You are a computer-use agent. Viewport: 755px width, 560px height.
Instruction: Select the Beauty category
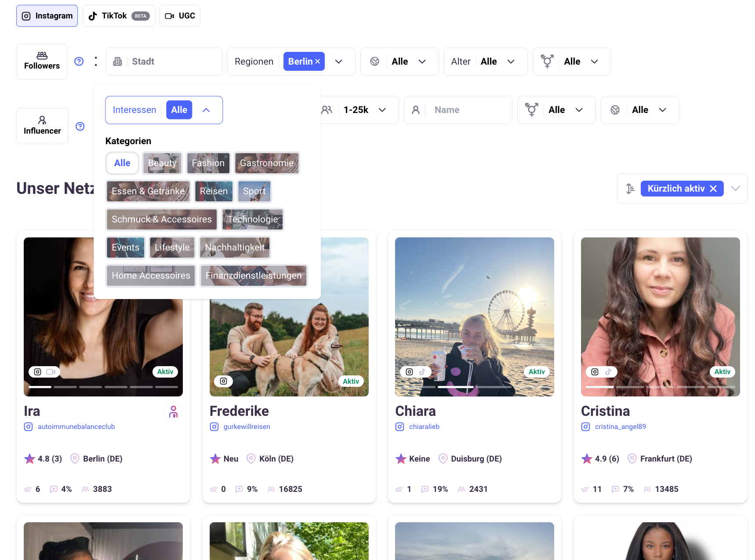(162, 163)
